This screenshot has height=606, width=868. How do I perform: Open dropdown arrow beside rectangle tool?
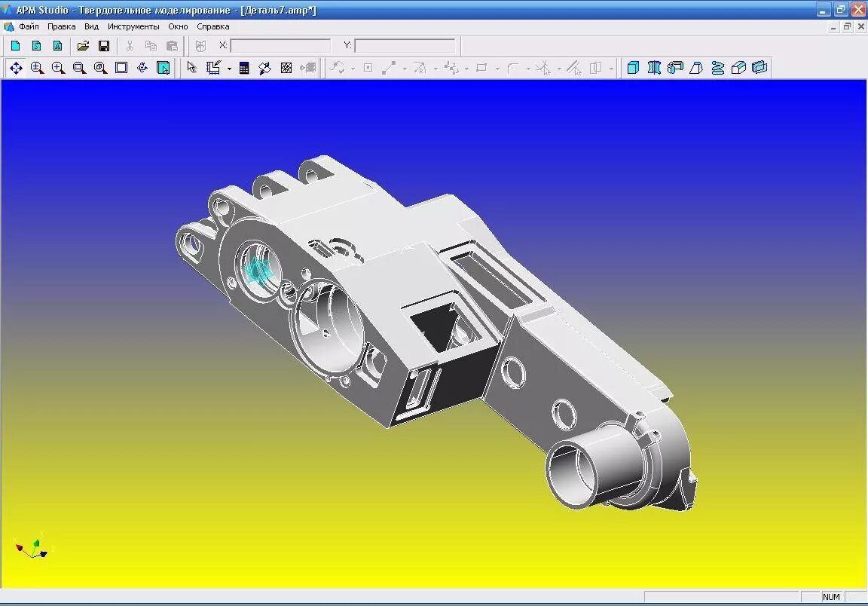tap(497, 69)
